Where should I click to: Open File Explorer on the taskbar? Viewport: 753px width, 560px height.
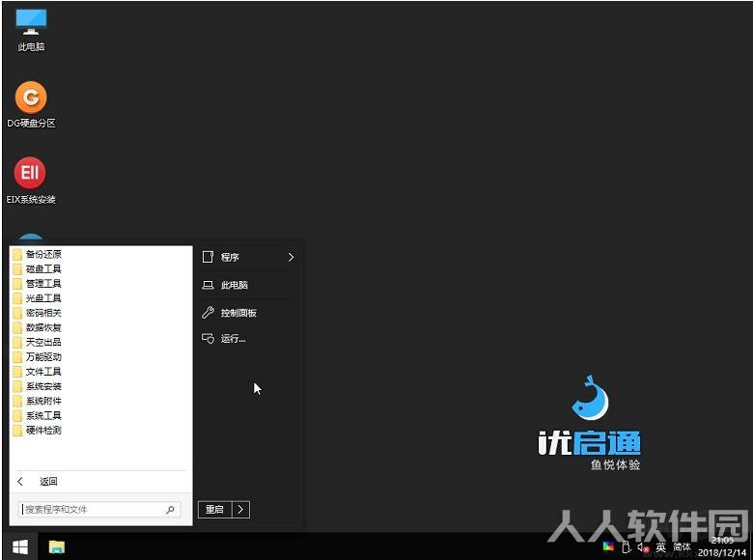pos(57,547)
